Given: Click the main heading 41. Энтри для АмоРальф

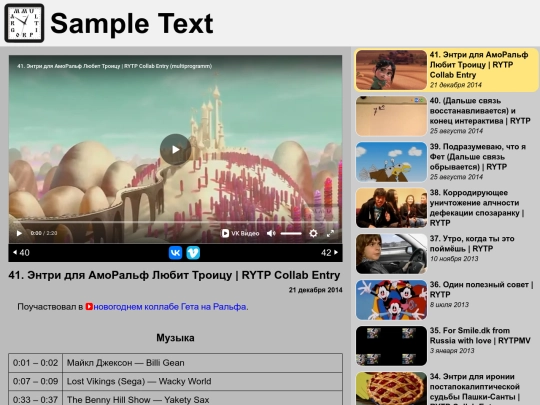Looking at the screenshot, I should [174, 275].
